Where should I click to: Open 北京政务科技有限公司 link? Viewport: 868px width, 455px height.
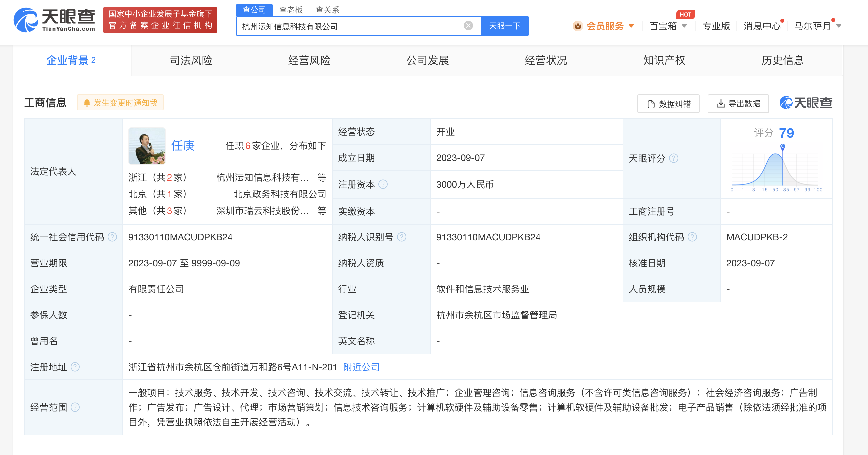(280, 194)
